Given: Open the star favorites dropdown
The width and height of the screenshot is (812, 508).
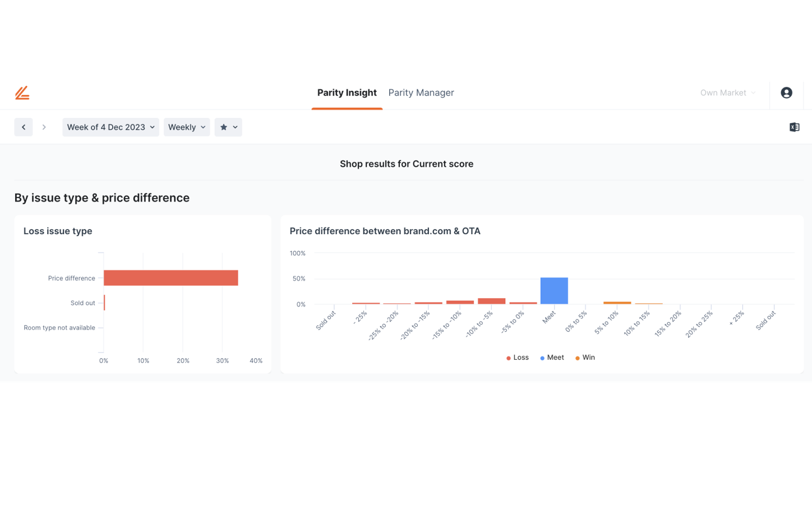Looking at the screenshot, I should pyautogui.click(x=228, y=127).
